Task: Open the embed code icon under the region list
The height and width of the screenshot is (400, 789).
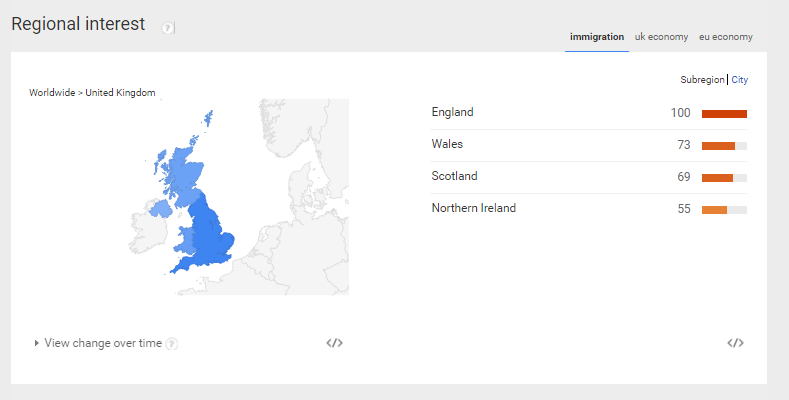Action: [735, 343]
